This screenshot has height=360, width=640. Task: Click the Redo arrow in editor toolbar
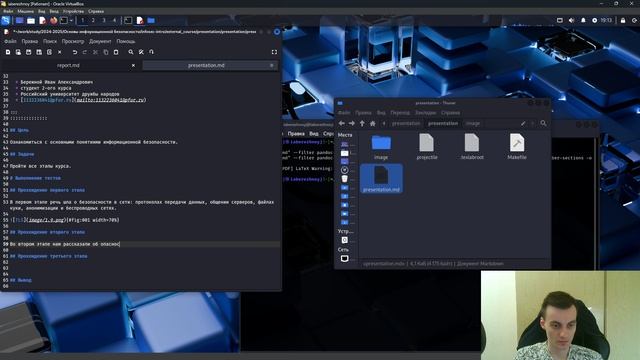click(84, 52)
